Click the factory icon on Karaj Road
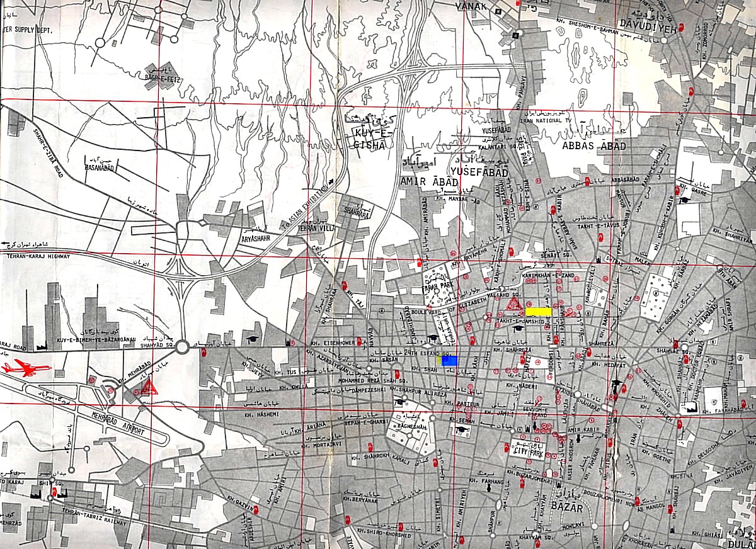Image resolution: width=756 pixels, height=549 pixels. click(x=43, y=346)
